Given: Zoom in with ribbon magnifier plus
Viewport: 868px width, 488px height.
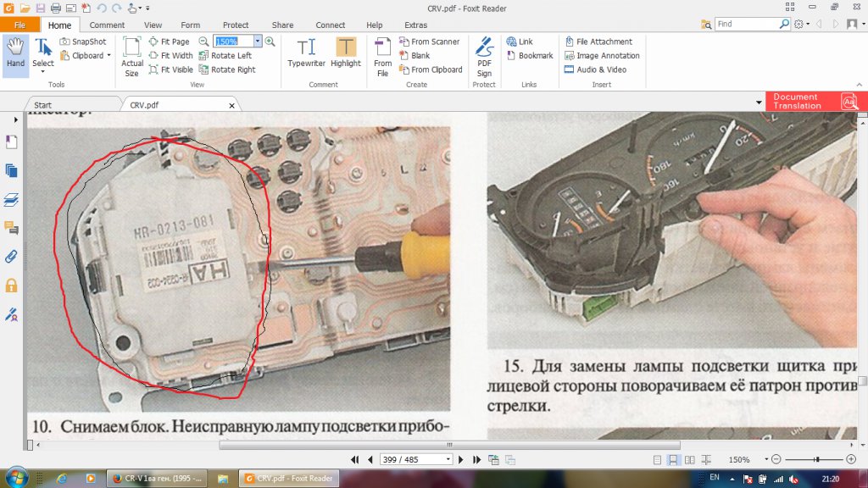Looking at the screenshot, I should [270, 42].
